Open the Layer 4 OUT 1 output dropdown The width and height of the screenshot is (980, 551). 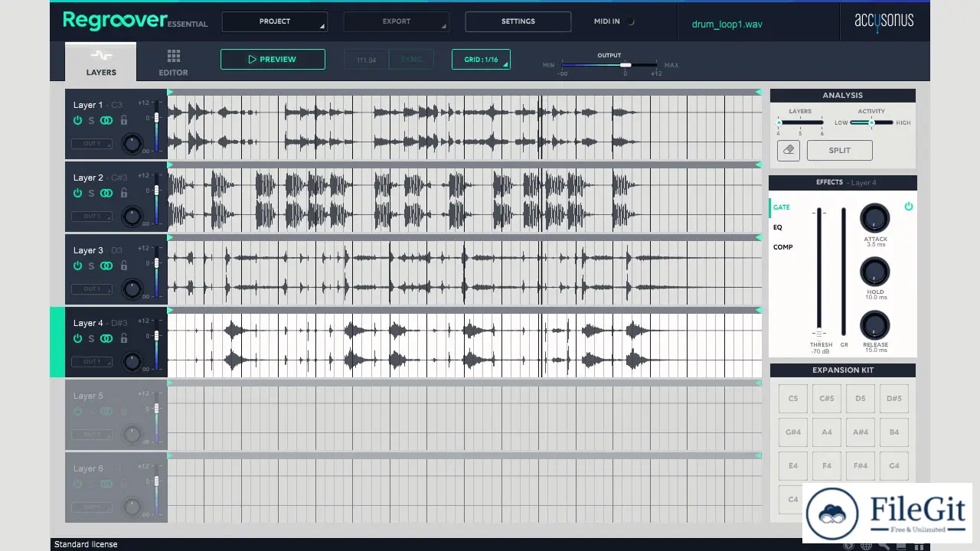pos(92,361)
